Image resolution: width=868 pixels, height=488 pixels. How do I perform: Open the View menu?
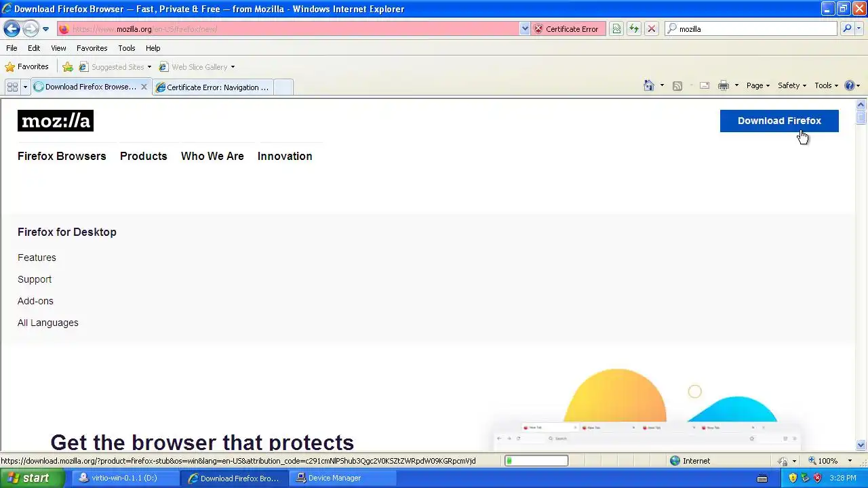[x=58, y=48]
